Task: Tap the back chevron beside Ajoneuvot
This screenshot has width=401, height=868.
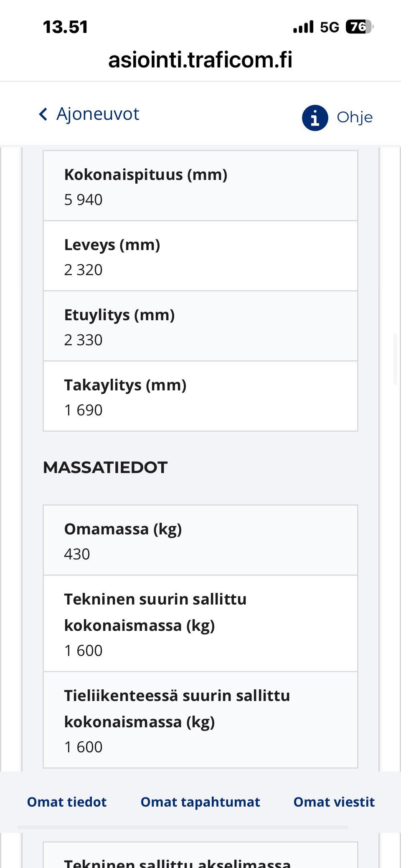Action: 43,114
